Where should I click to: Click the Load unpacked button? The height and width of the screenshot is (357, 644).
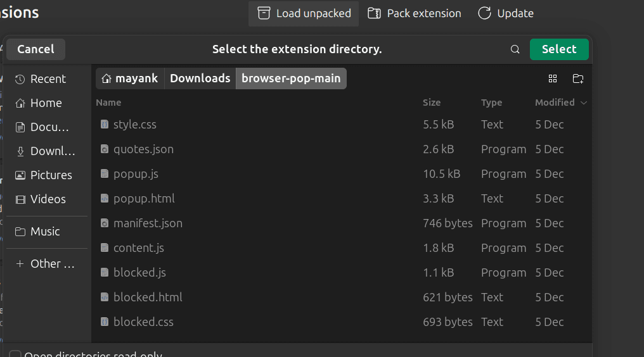click(304, 13)
